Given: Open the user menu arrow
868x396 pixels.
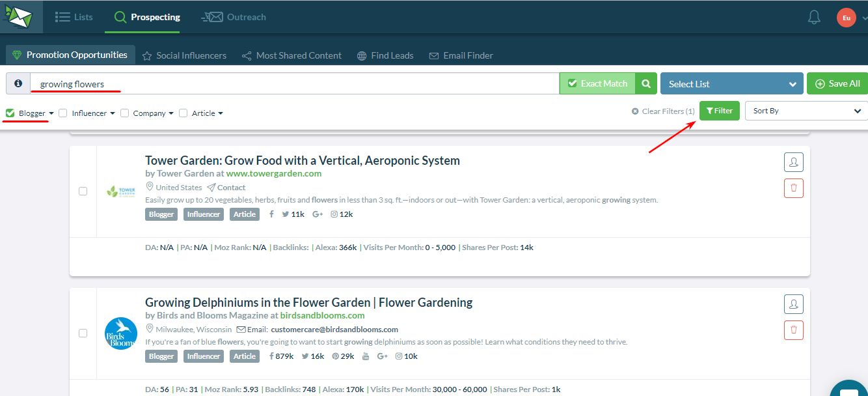Looking at the screenshot, I should (864, 18).
